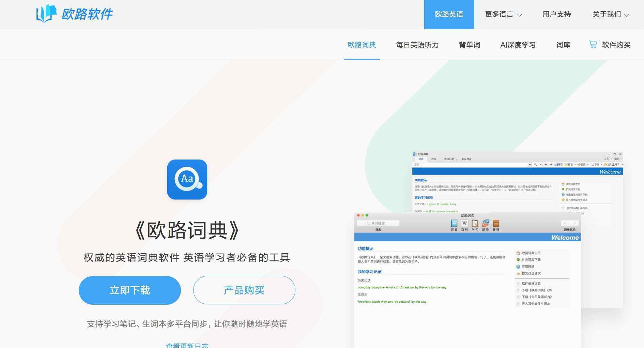
Task: Click 欧路词典主页 text in Windows screenshot
Action: (573, 184)
